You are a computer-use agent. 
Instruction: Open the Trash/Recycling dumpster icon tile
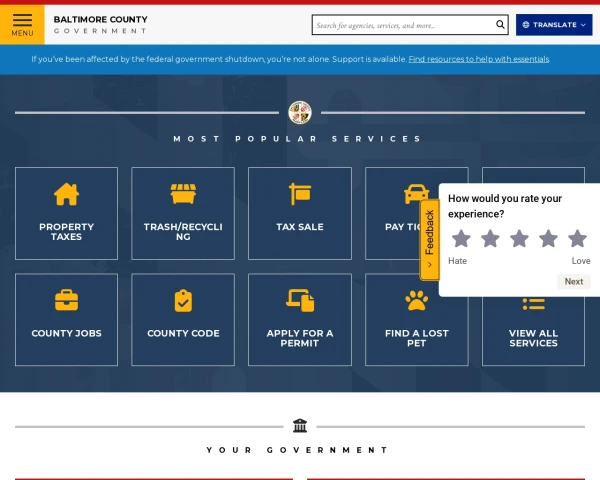pyautogui.click(x=183, y=213)
